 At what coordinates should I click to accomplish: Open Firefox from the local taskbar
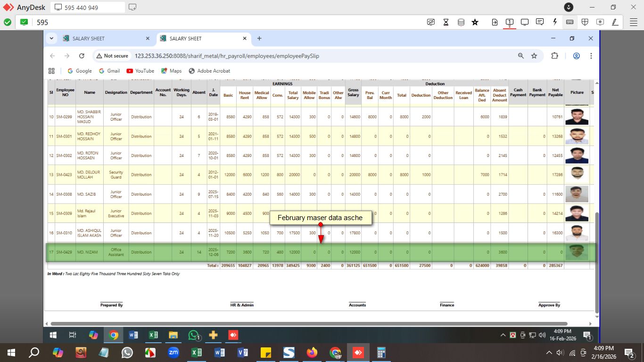312,353
